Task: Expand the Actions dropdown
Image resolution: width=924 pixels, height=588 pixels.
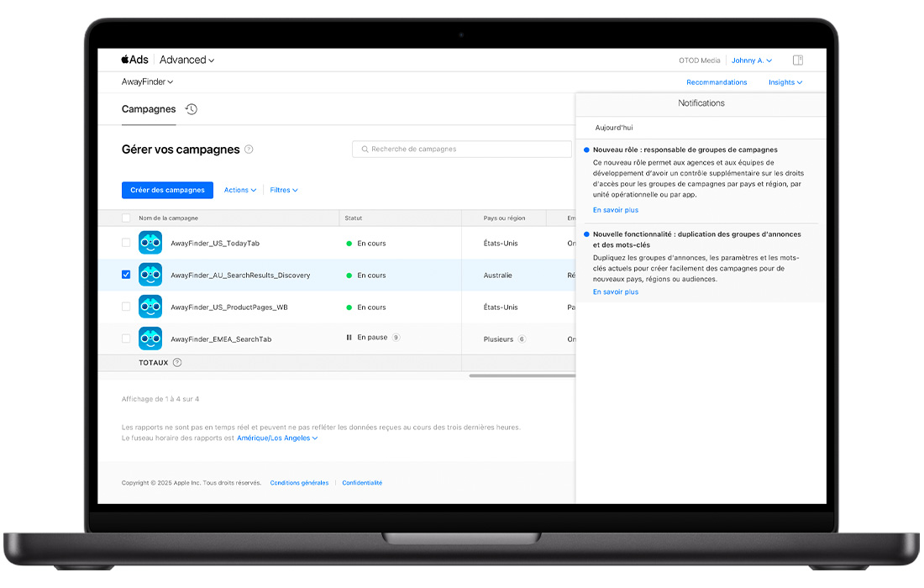Action: [x=240, y=190]
